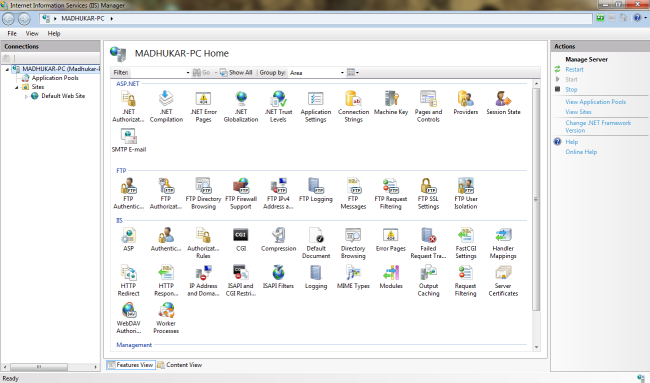Open Handler Mappings feature

coord(503,243)
